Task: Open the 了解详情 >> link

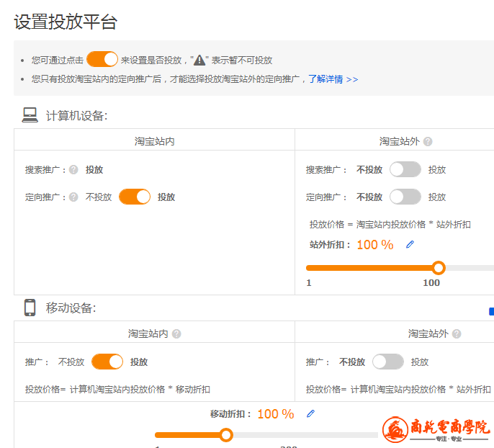Action: (333, 79)
